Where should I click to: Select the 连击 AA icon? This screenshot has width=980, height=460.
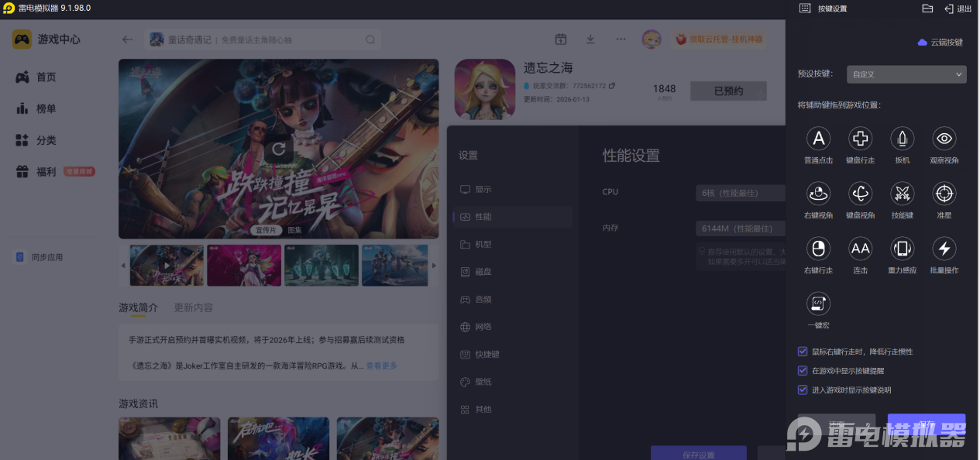(861, 248)
